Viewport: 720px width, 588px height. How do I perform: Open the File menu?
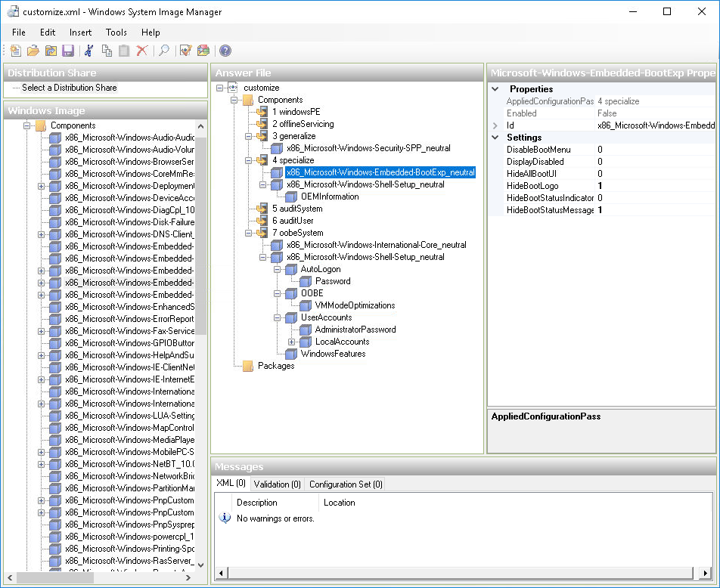point(19,32)
